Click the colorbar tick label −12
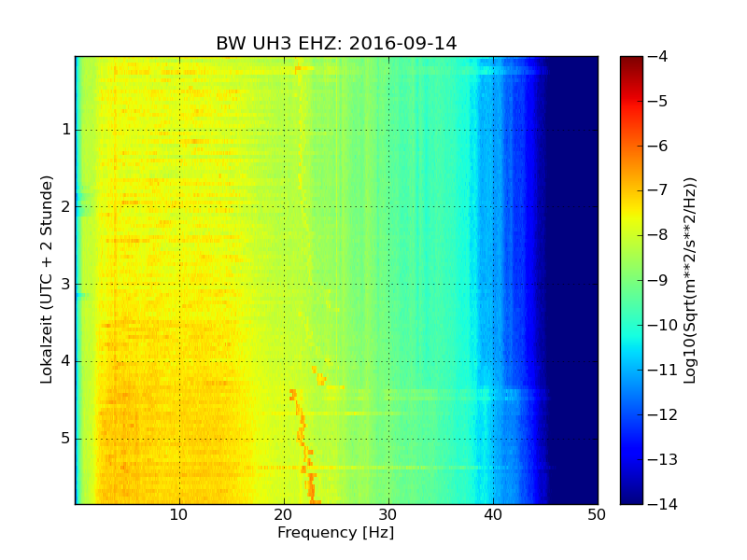This screenshot has height=560, width=747. click(663, 414)
